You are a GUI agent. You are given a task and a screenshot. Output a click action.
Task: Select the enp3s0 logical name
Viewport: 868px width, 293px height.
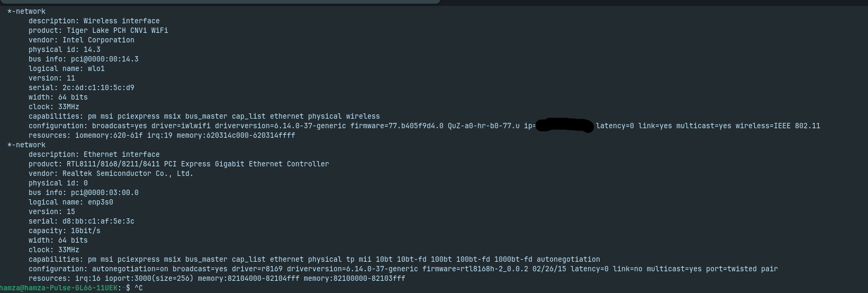[x=100, y=202]
